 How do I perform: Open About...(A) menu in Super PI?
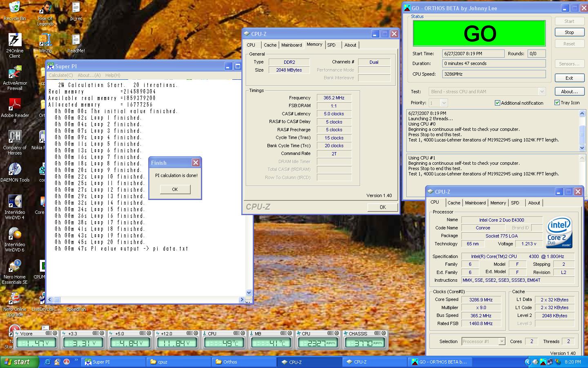(89, 75)
